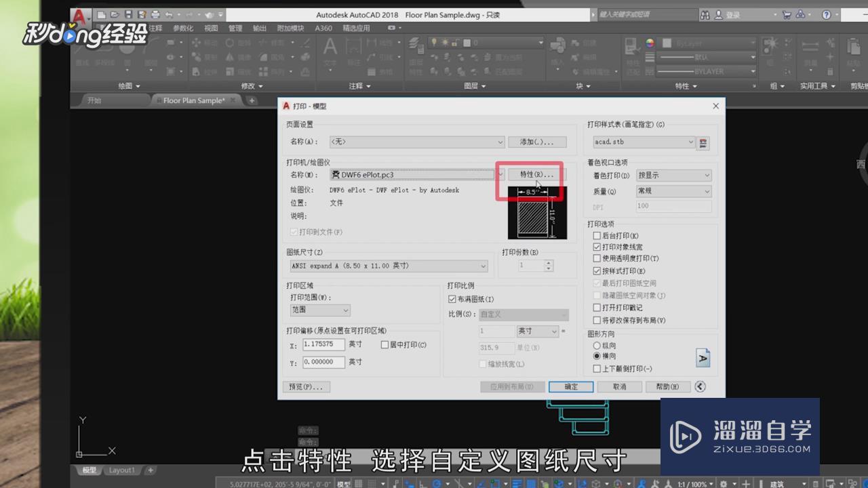The image size is (868, 488).
Task: Open the page setup 名称 dropdown
Action: click(x=417, y=142)
